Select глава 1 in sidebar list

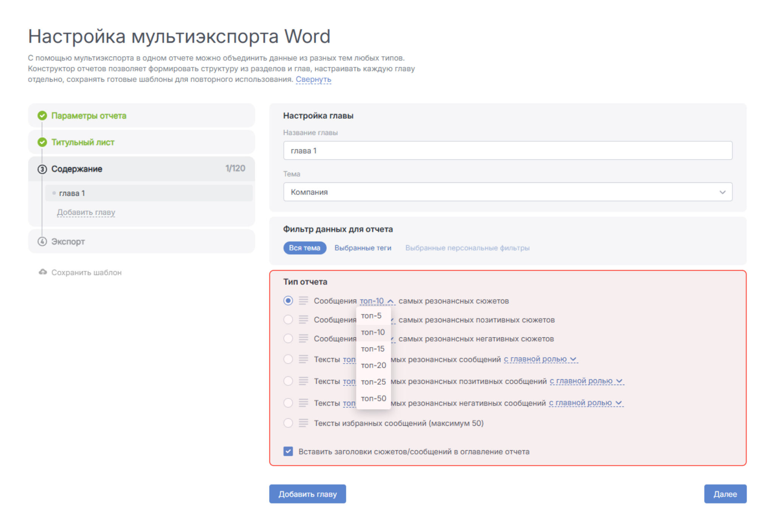tap(149, 193)
